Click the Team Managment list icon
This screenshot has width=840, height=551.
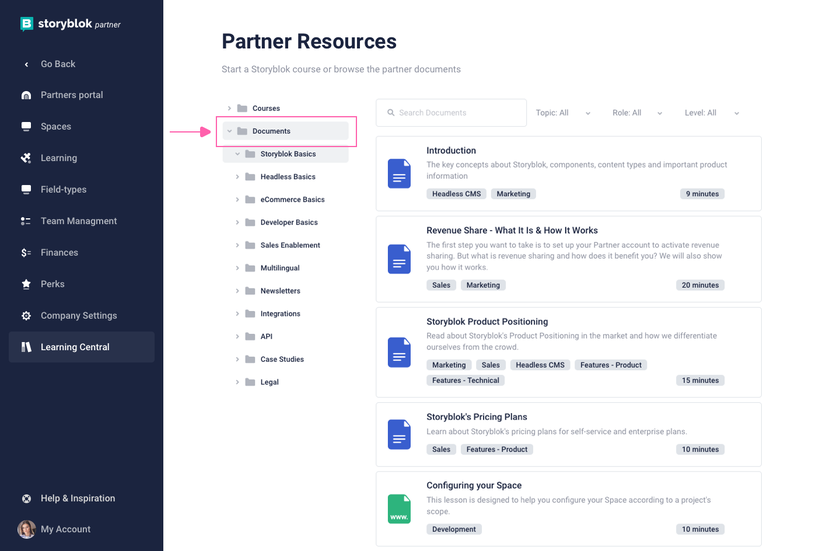pyautogui.click(x=26, y=221)
